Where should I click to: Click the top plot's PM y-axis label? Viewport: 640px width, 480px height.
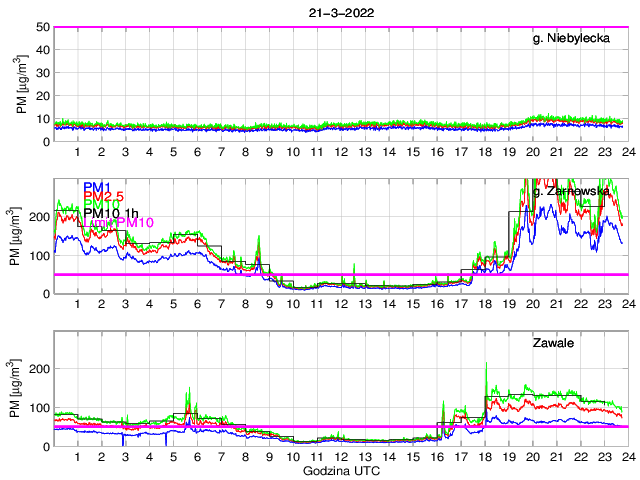point(21,84)
